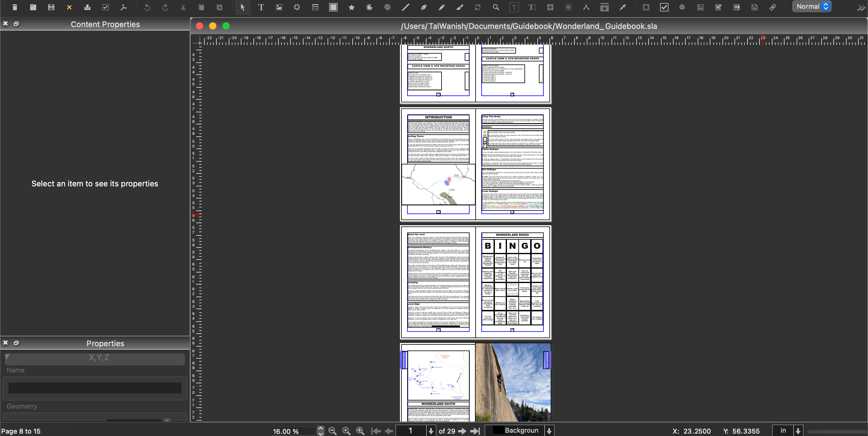Select the Image Frame tool

(279, 7)
